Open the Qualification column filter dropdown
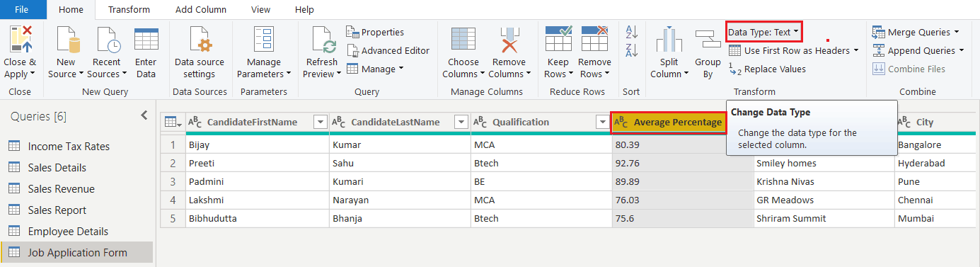This screenshot has width=980, height=267. click(x=603, y=122)
